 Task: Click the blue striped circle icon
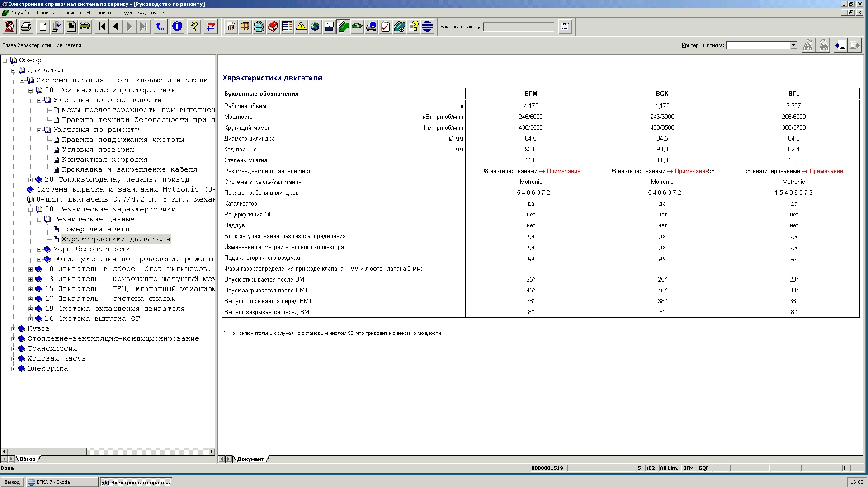(427, 27)
